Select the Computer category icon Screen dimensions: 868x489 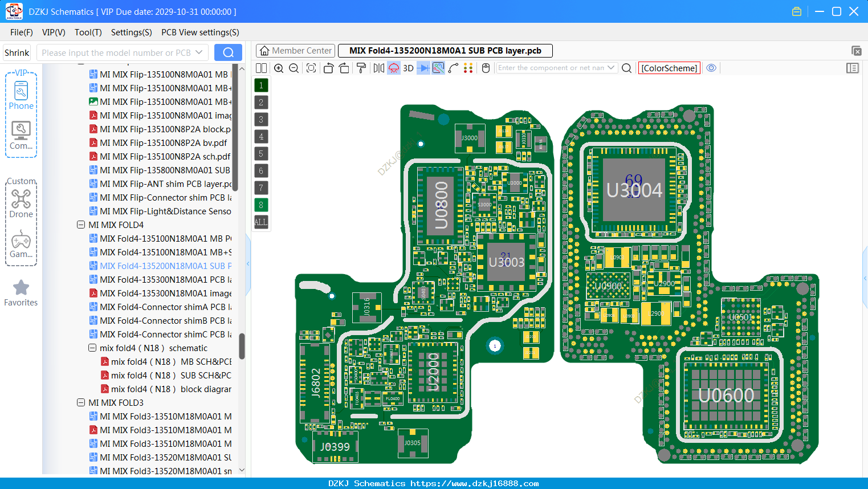coord(21,136)
